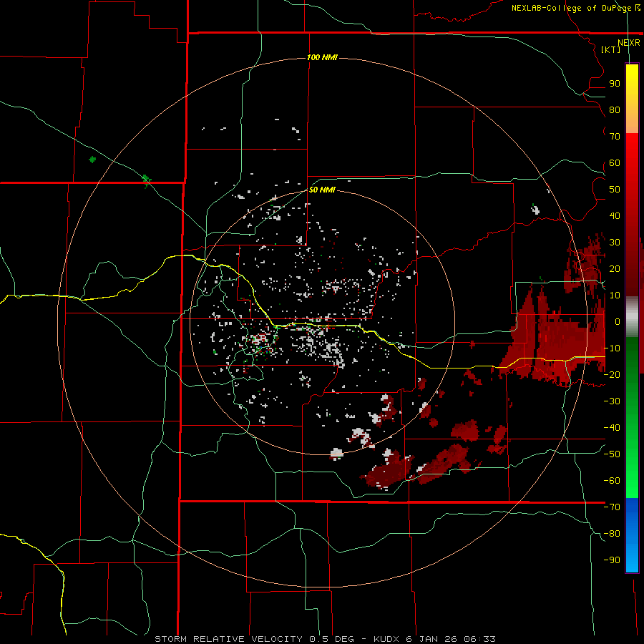Image resolution: width=644 pixels, height=644 pixels.
Task: Click the "6 JAN 26" date in caption
Action: click(x=431, y=639)
